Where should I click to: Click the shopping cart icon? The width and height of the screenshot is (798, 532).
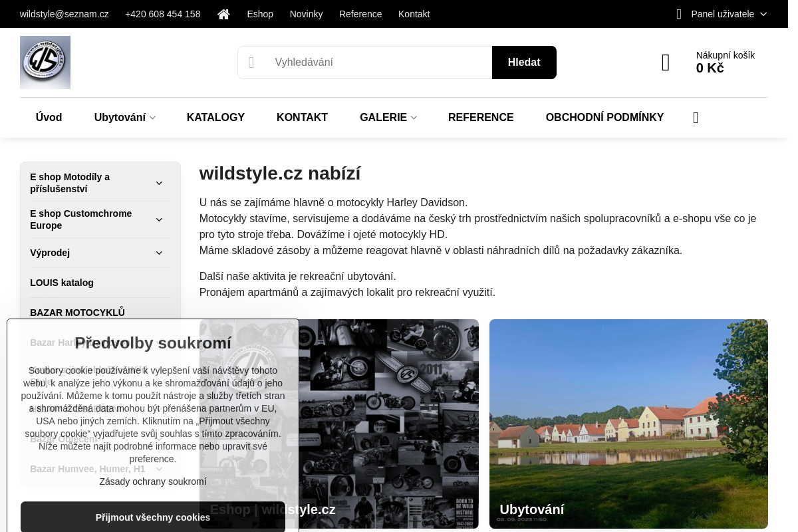tap(666, 63)
